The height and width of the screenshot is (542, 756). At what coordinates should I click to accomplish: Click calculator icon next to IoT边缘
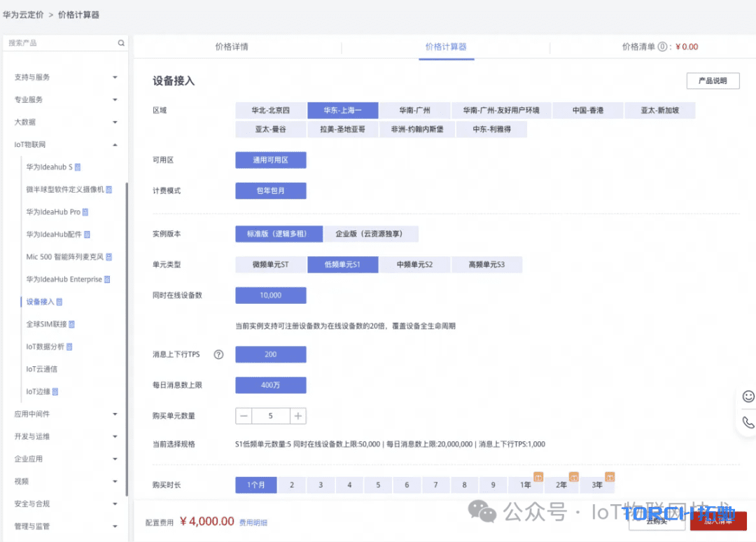point(55,391)
